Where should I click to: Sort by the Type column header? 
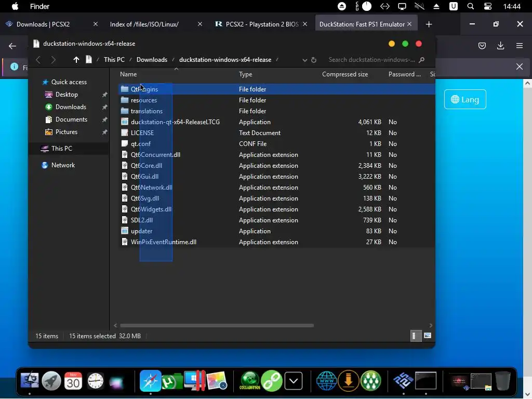(x=245, y=74)
